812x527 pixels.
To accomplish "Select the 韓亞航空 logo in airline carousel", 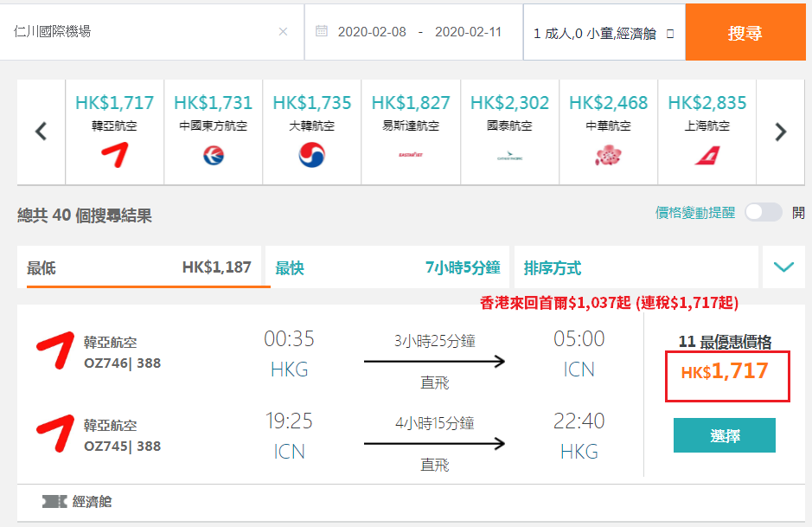I will [x=114, y=156].
